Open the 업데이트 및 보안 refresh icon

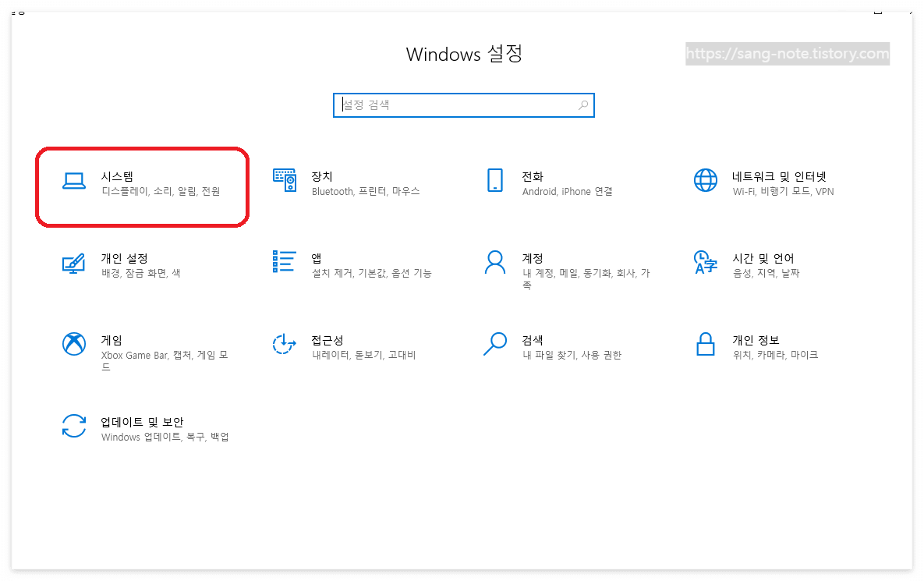click(x=73, y=426)
